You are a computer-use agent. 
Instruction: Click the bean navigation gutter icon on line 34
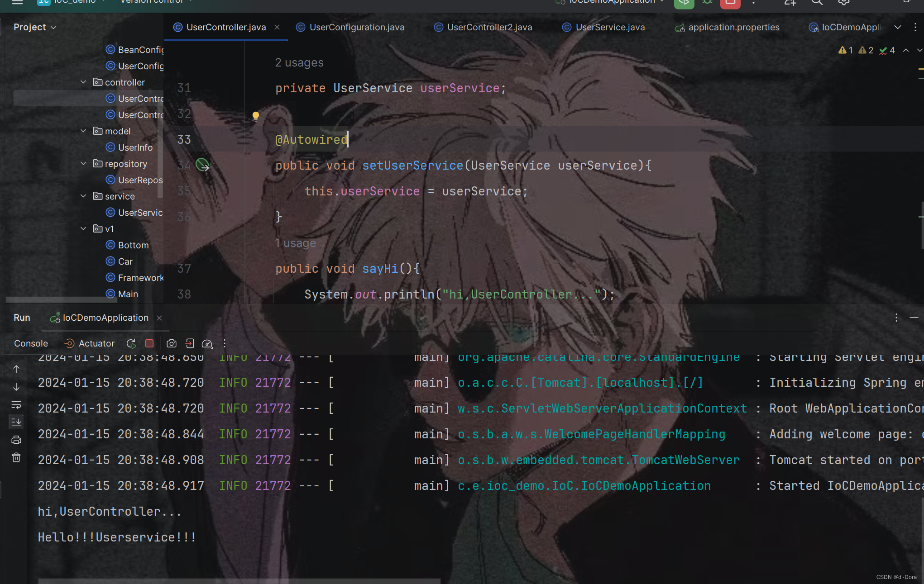click(202, 165)
